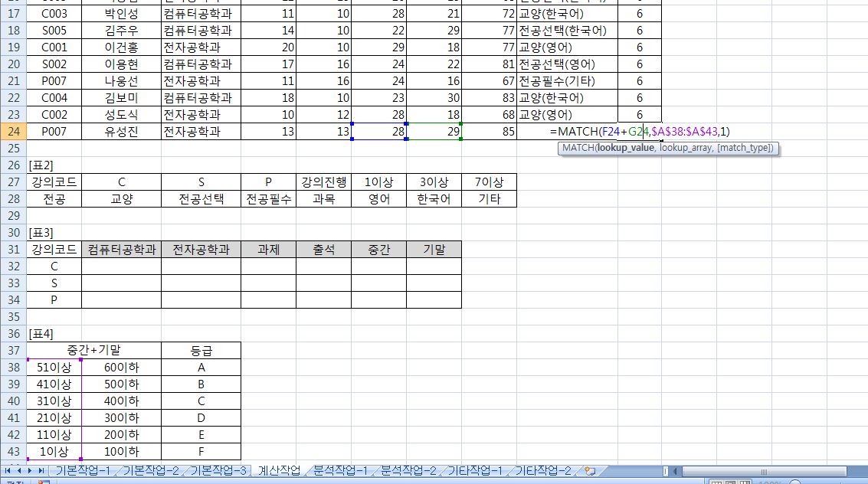The width and height of the screenshot is (868, 484).
Task: Open the 분석작업-2 sheet tab
Action: click(x=408, y=470)
